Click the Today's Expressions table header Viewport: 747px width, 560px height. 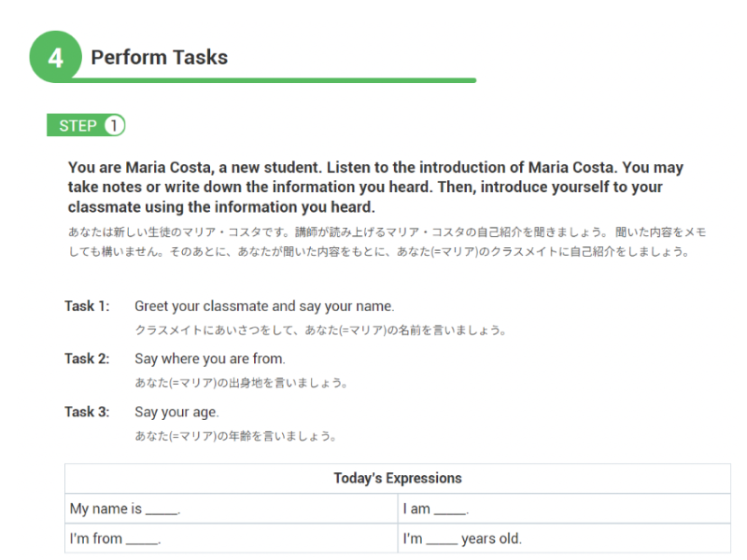(x=398, y=478)
